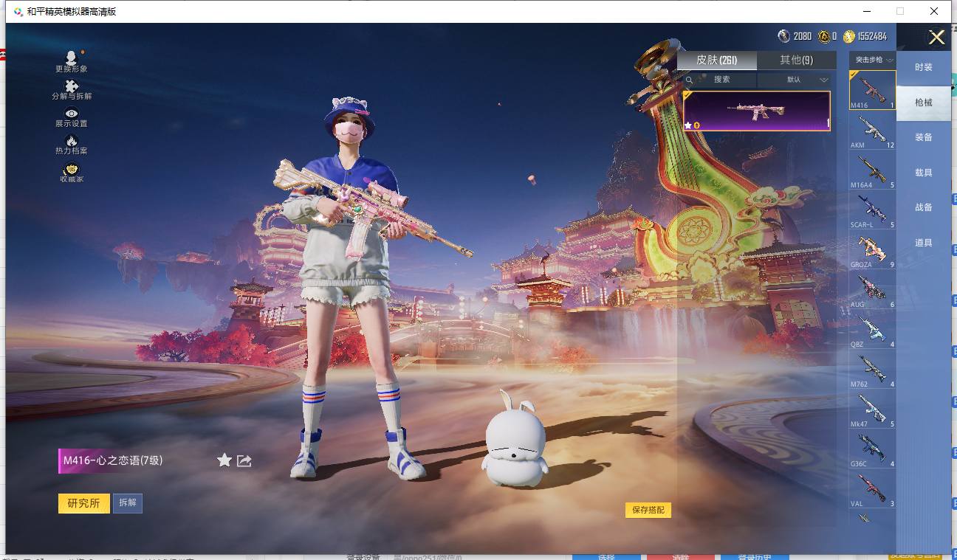
Task: Open the 道具 category tab
Action: coord(924,243)
